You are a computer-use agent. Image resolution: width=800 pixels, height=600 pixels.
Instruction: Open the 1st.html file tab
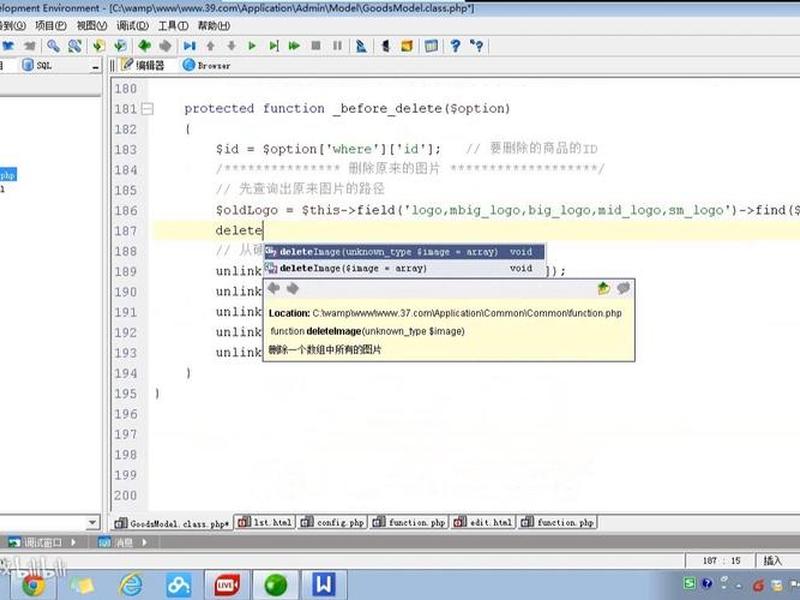click(x=265, y=522)
